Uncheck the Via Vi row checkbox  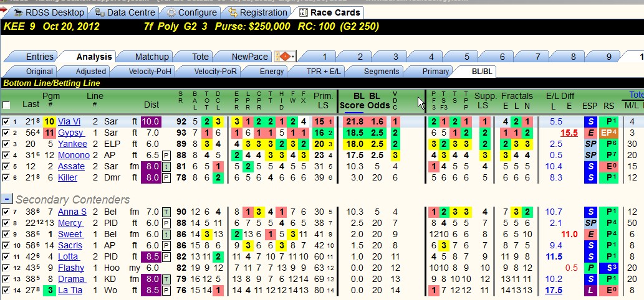(x=6, y=121)
